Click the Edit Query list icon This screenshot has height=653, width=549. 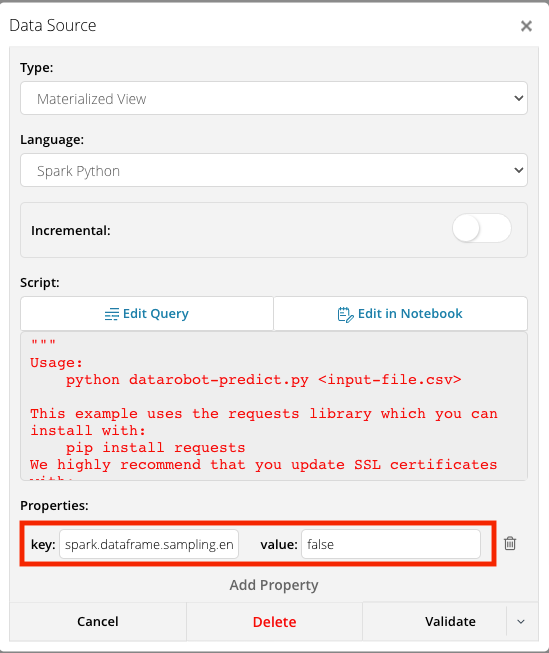point(112,314)
